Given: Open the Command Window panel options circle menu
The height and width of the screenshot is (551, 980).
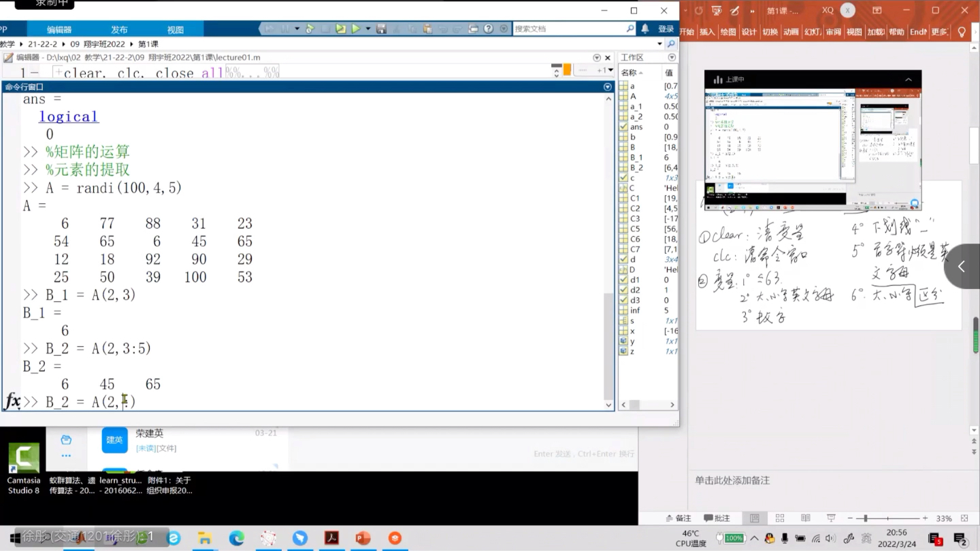Looking at the screenshot, I should (606, 86).
